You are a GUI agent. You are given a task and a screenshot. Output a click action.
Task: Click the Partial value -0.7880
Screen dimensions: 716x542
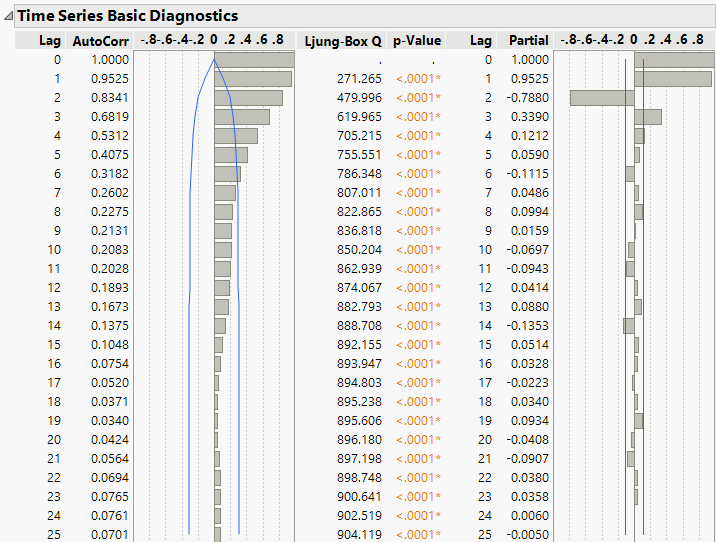(x=528, y=98)
